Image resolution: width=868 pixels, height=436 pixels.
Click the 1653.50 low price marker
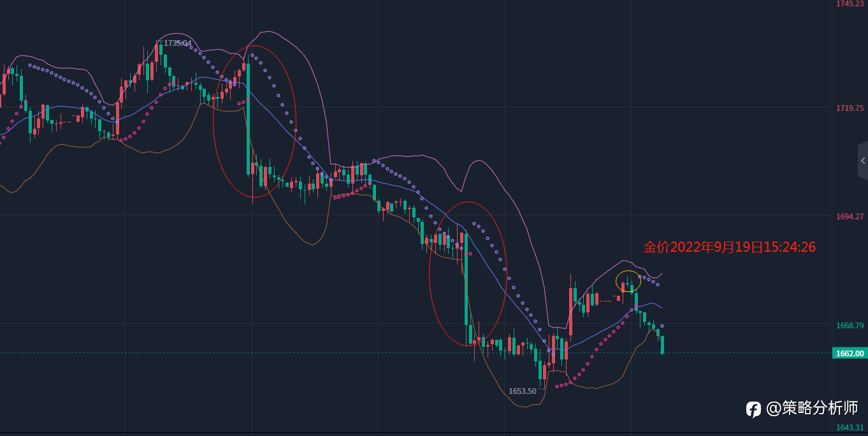[523, 391]
